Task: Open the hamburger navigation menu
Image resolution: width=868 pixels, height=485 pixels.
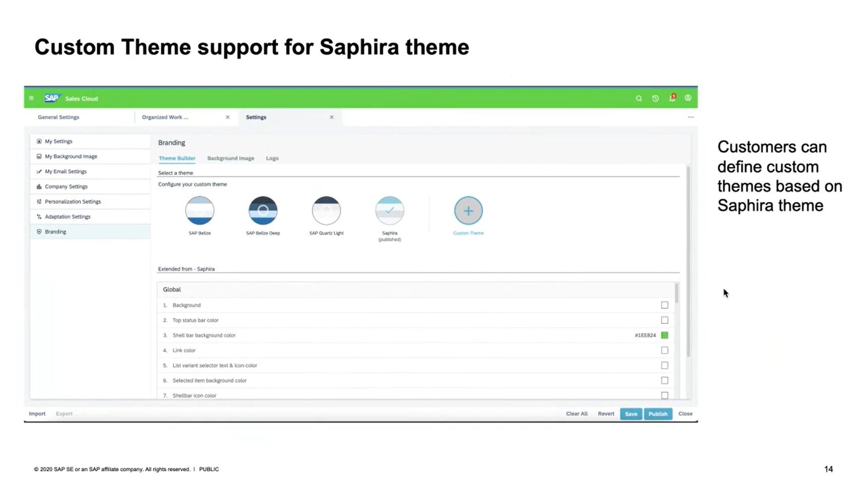Action: point(31,98)
